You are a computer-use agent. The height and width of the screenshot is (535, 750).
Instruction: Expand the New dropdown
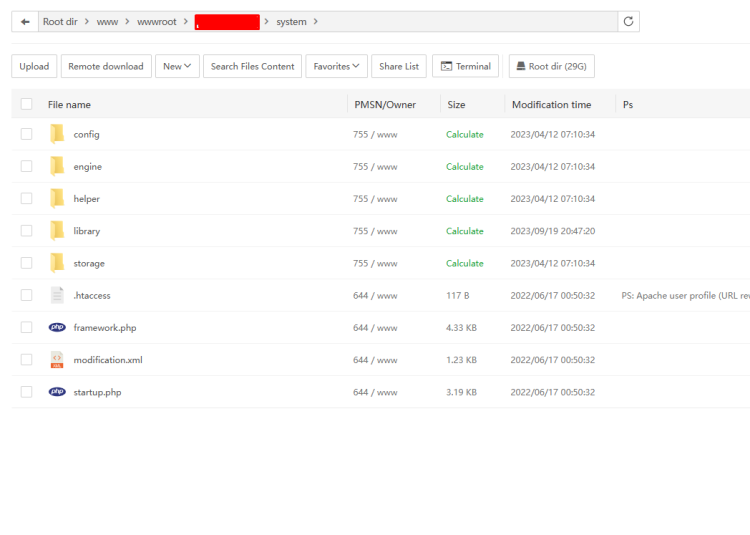click(x=177, y=66)
